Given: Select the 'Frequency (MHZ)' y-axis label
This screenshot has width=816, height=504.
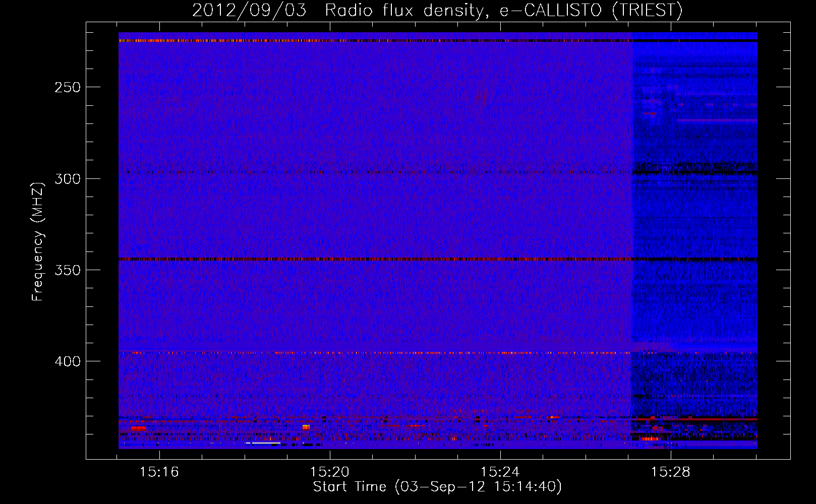Looking at the screenshot, I should tap(38, 242).
